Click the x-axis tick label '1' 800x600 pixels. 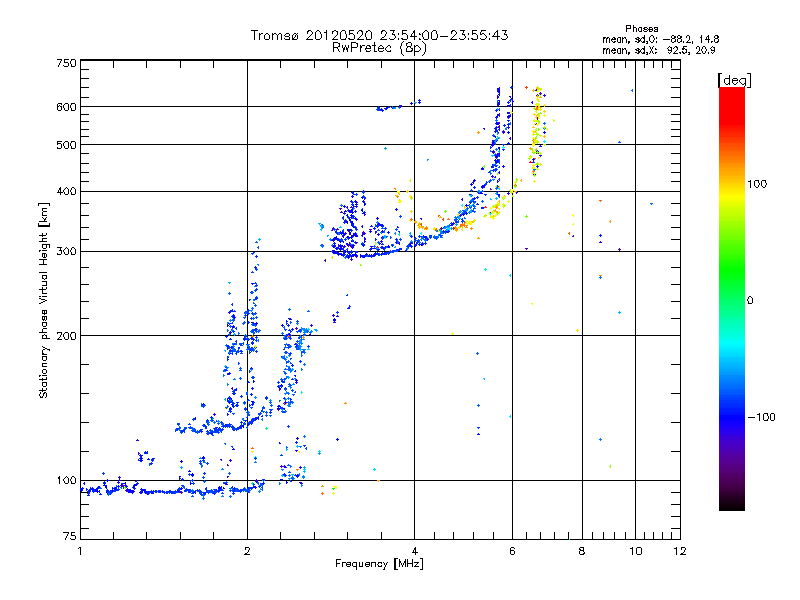[80, 551]
